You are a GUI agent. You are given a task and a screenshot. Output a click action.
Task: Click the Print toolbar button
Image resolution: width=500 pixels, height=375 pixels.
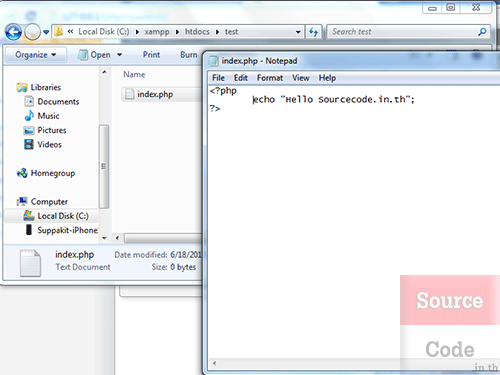click(151, 55)
